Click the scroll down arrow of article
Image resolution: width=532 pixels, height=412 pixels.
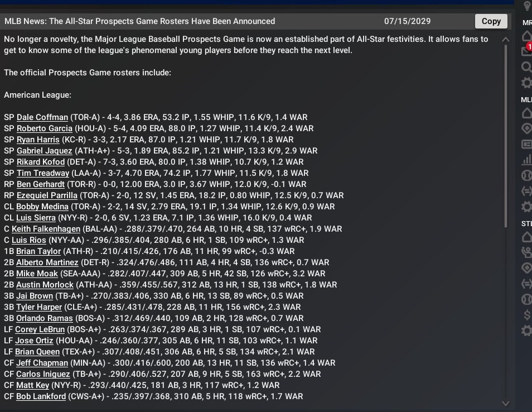(506, 403)
